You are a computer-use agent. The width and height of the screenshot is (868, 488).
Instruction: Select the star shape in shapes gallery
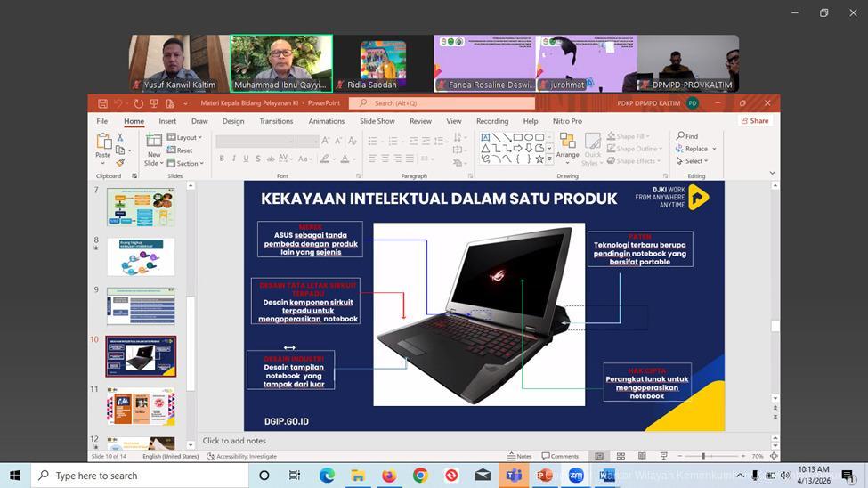coord(539,159)
